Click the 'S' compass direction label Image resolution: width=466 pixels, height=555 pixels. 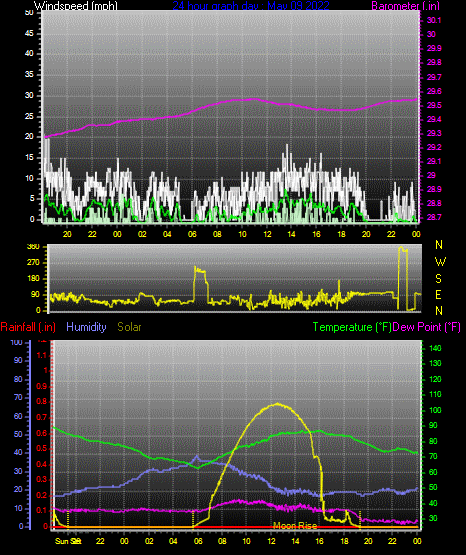click(x=438, y=279)
